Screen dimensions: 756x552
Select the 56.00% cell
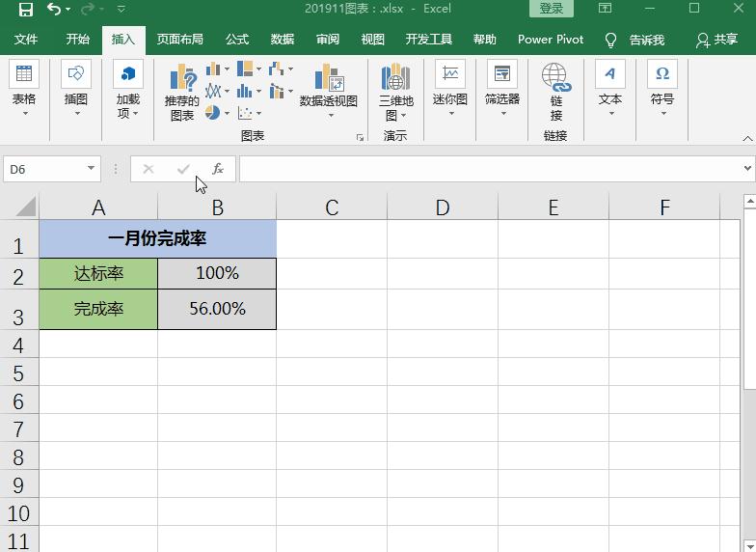click(217, 309)
